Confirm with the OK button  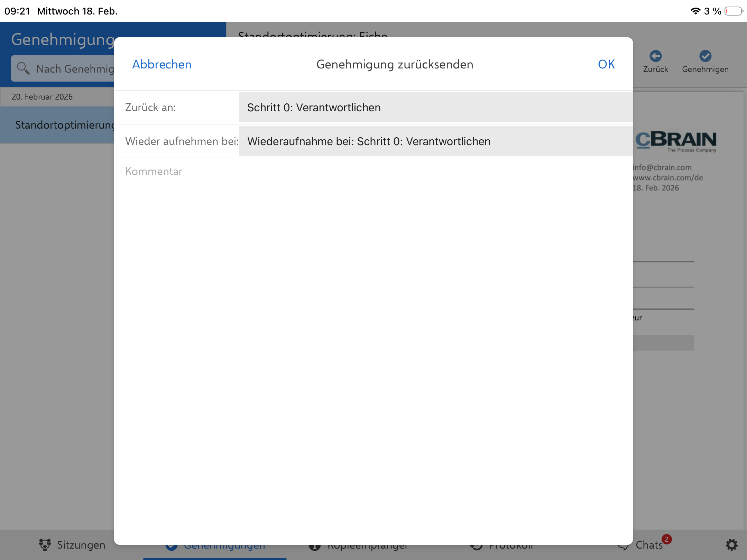pos(606,64)
